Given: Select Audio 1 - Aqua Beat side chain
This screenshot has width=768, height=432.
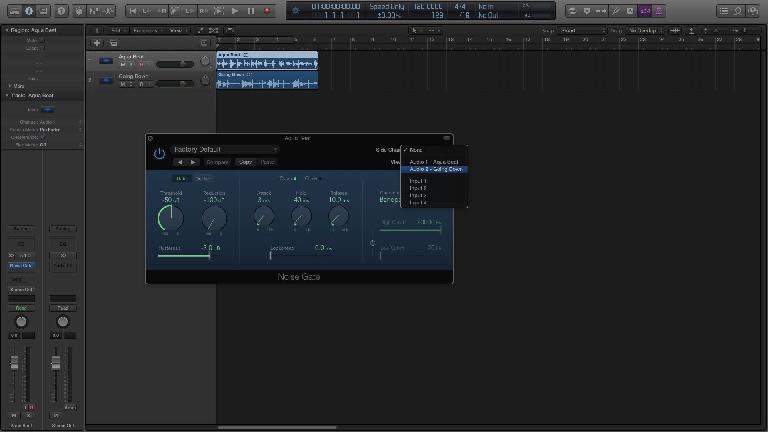Looking at the screenshot, I should 434,162.
